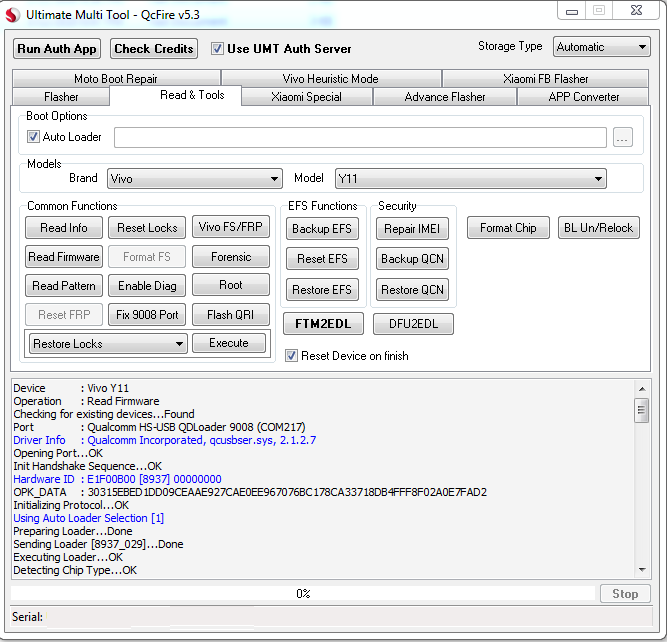Click the browse loader ellipsis button
Viewport: 667px width, 642px height.
tap(622, 137)
